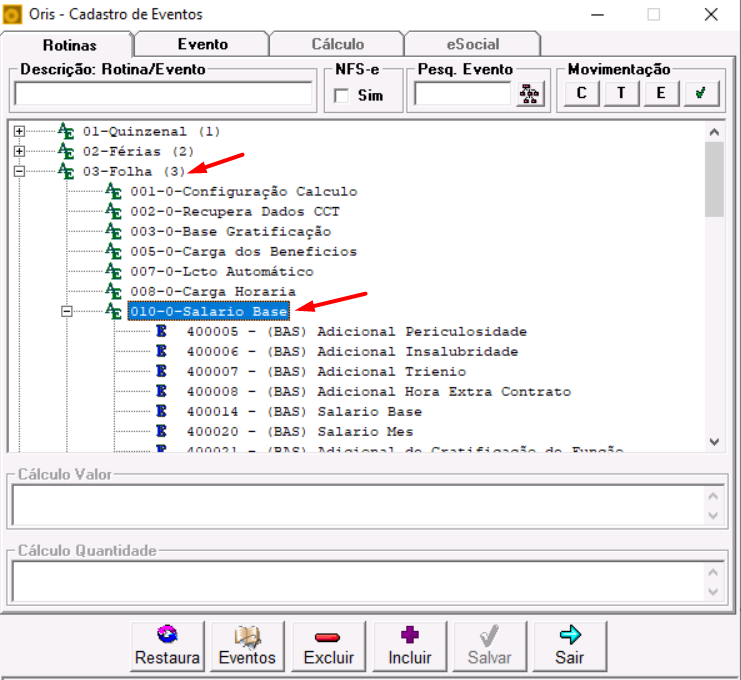
Task: Click the AE icon beside 008-0-Carga Horaria
Action: tap(113, 291)
